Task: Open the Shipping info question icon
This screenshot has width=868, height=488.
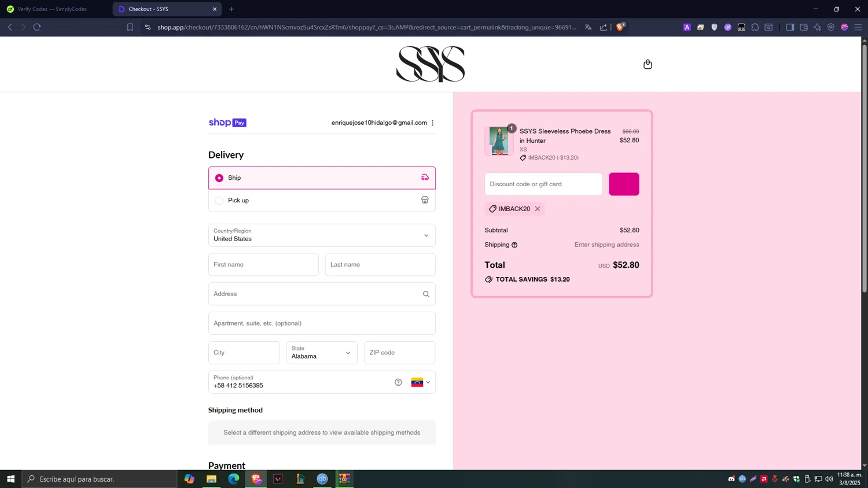Action: point(514,245)
